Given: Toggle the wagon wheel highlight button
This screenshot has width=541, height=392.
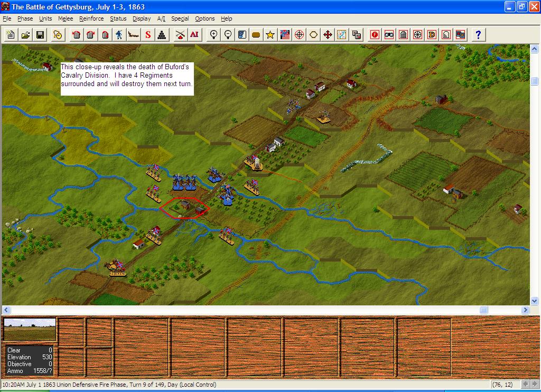Looking at the screenshot, I should (x=418, y=34).
